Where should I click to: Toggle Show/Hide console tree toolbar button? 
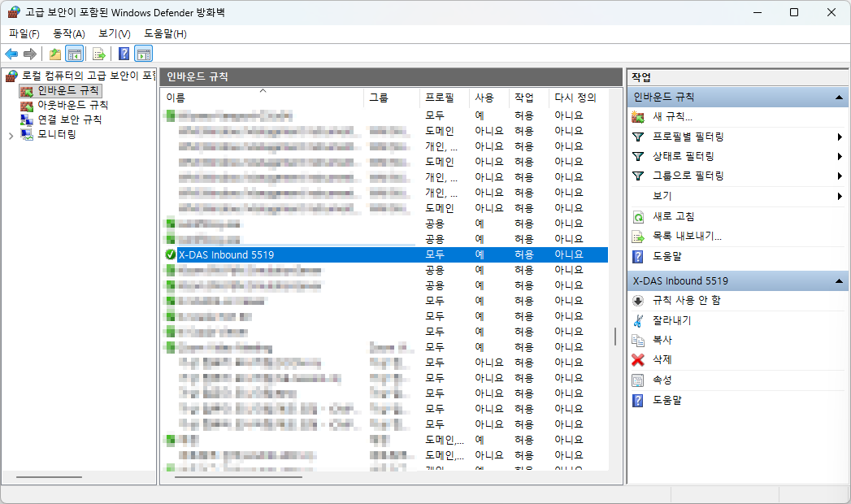[x=75, y=54]
